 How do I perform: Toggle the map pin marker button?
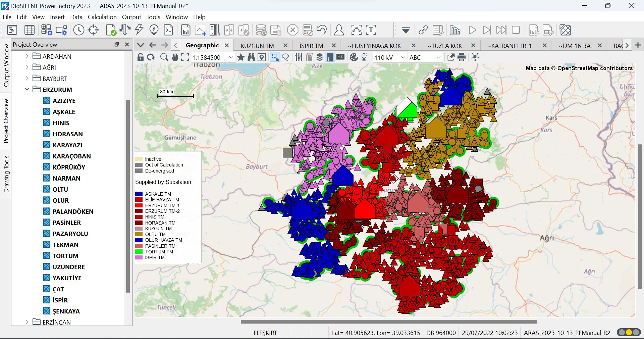[262, 57]
